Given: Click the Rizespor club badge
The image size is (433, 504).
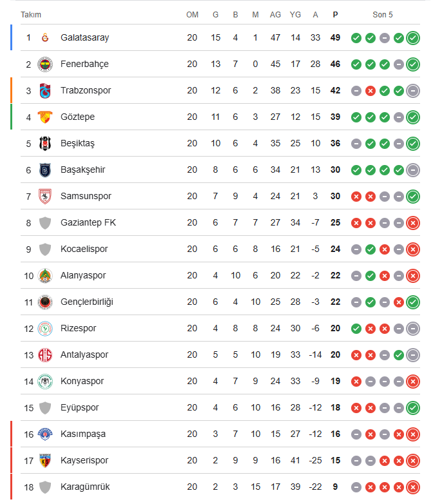Looking at the screenshot, I should pos(45,329).
